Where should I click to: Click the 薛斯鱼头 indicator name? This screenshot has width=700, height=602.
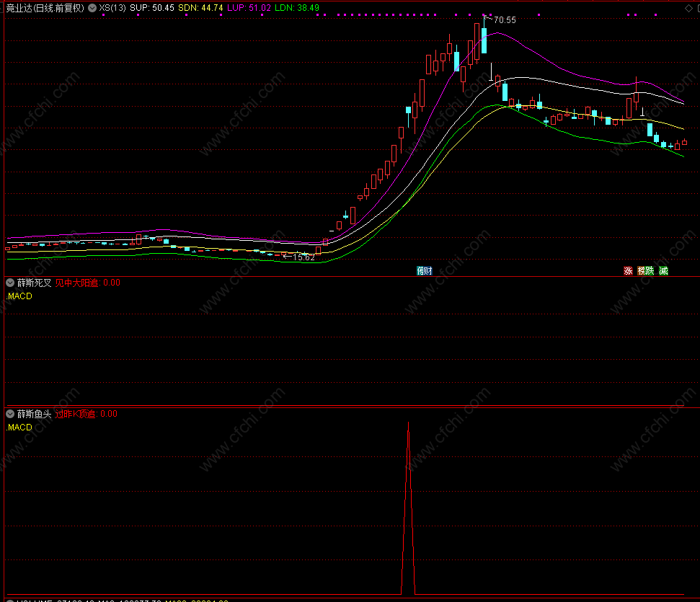click(35, 414)
